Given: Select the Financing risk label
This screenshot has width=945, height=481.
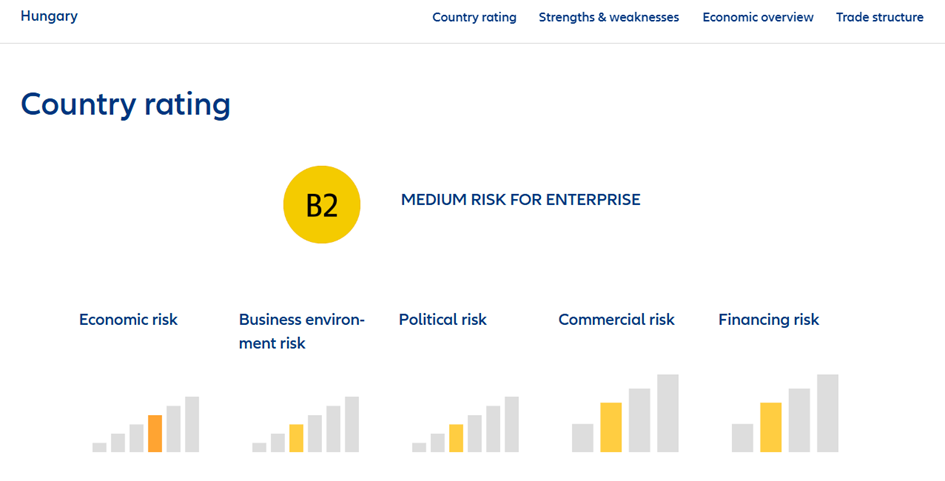Looking at the screenshot, I should coord(768,320).
